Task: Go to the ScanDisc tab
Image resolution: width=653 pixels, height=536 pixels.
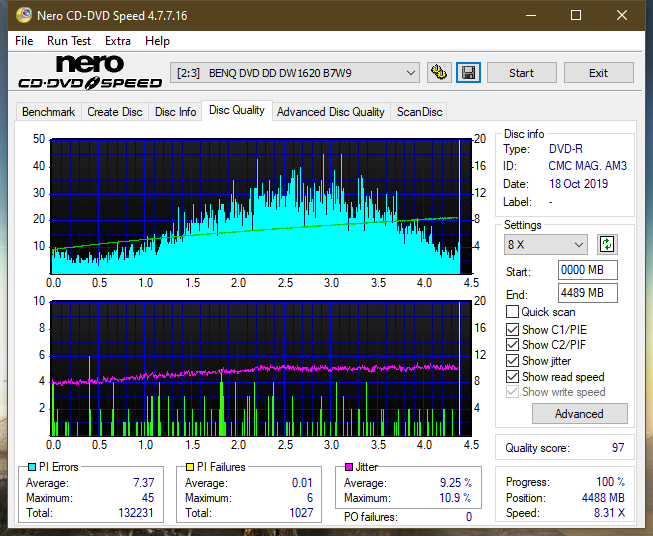Action: 419,112
